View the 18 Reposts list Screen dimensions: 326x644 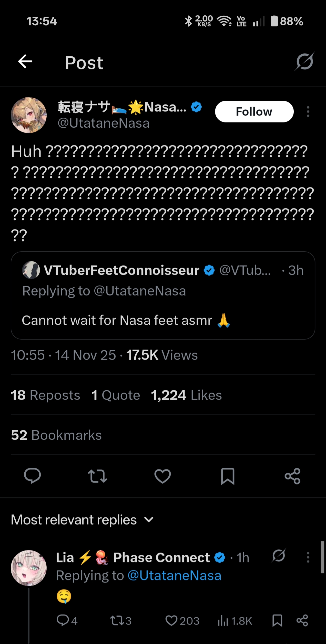point(45,395)
